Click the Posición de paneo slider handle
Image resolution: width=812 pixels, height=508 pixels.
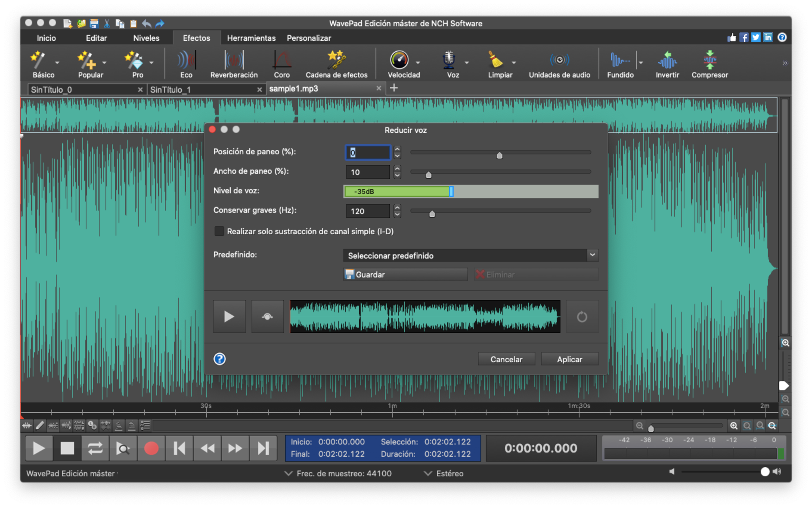tap(499, 155)
